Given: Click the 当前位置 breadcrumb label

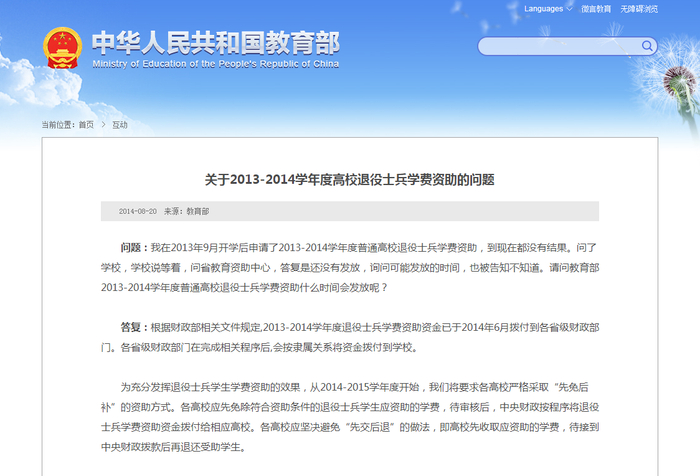Looking at the screenshot, I should coord(59,125).
